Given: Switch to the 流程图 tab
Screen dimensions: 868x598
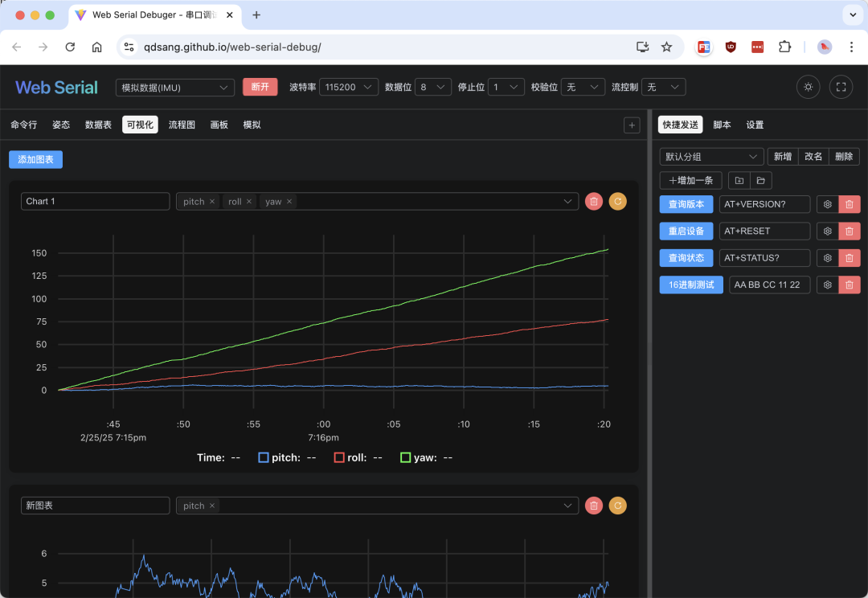Looking at the screenshot, I should pos(181,125).
